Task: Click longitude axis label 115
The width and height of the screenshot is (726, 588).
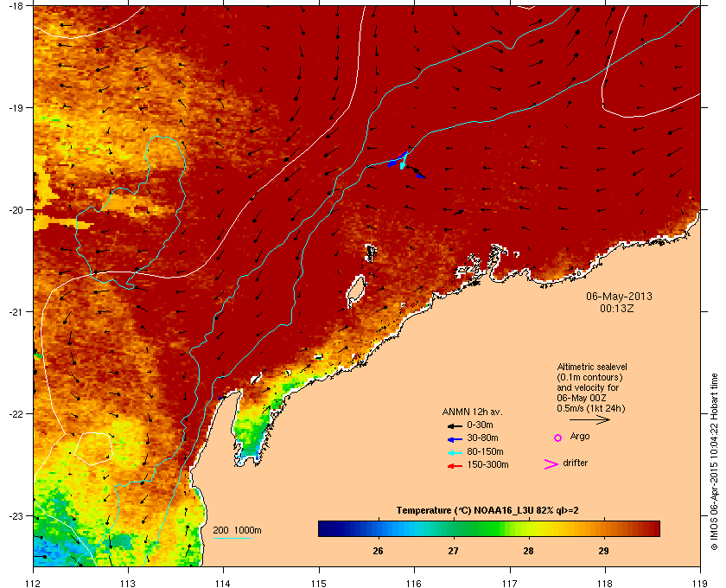Action: (319, 584)
